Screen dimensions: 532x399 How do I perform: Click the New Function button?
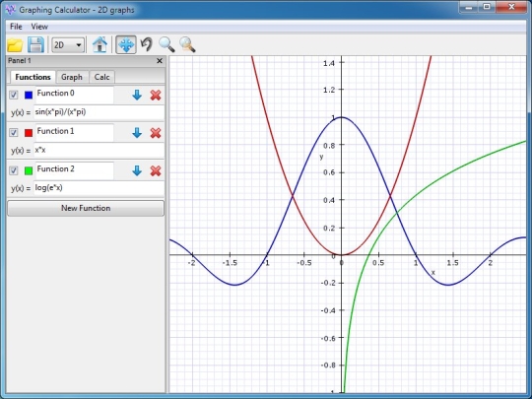86,208
